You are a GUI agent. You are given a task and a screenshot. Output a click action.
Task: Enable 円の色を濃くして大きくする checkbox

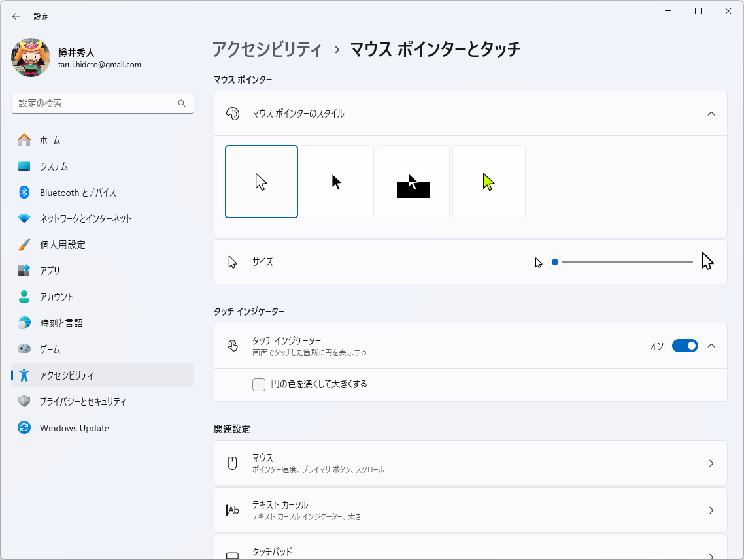259,385
